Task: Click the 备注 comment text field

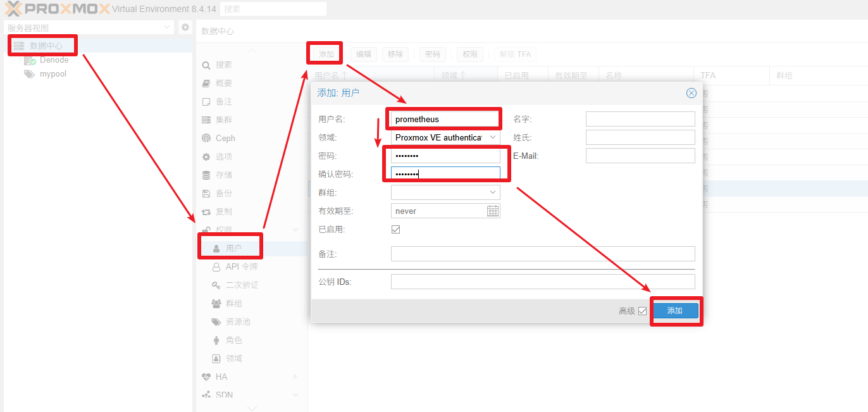Action: 542,254
